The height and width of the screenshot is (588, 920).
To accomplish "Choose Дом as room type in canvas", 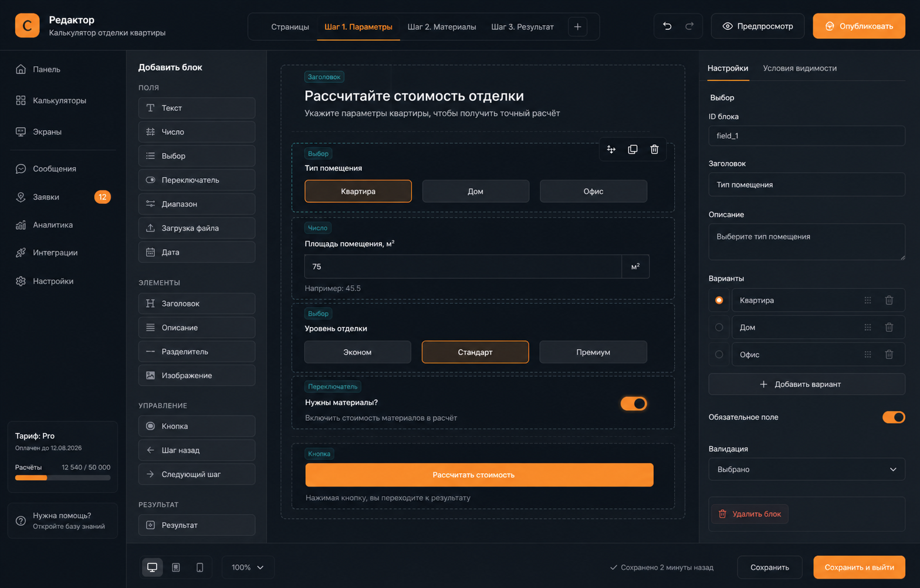I will coord(475,191).
